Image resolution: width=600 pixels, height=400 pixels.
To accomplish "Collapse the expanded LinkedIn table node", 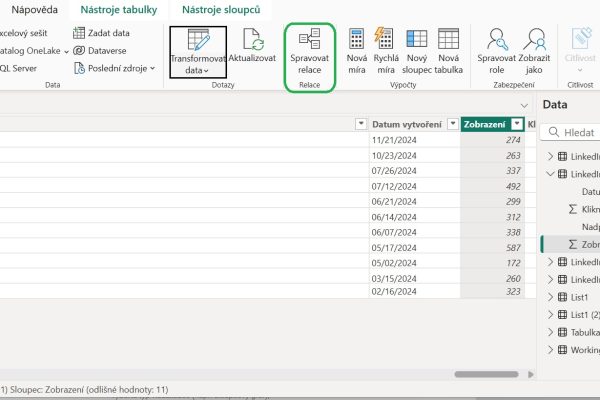I will [x=550, y=174].
